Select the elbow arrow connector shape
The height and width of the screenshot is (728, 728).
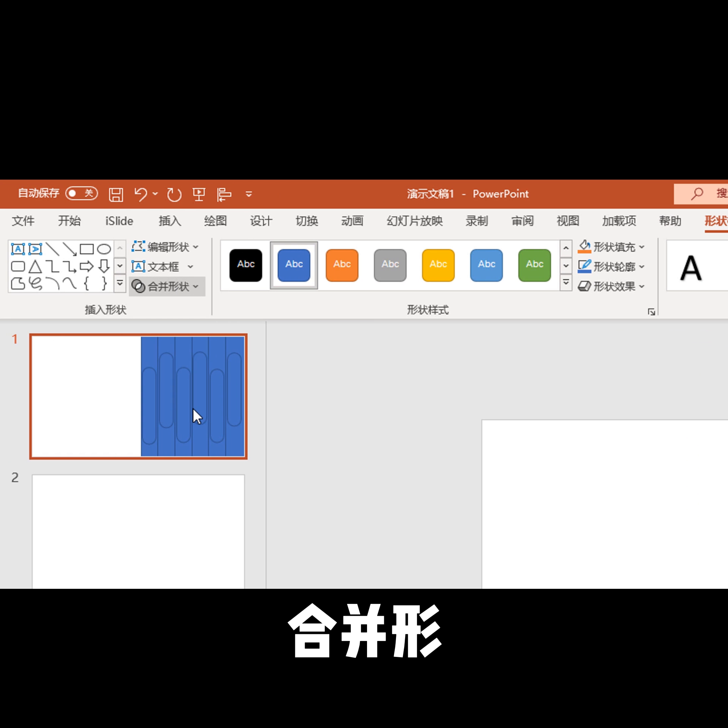pos(70,266)
